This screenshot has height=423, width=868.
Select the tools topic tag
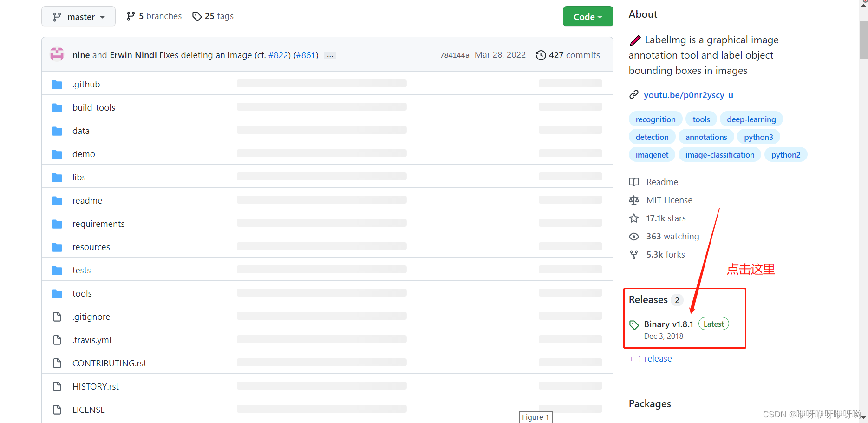pyautogui.click(x=701, y=119)
